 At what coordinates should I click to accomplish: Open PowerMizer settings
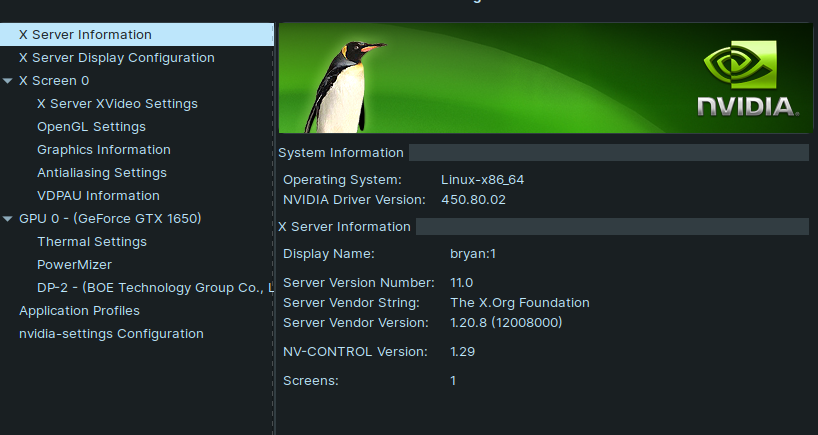click(74, 265)
